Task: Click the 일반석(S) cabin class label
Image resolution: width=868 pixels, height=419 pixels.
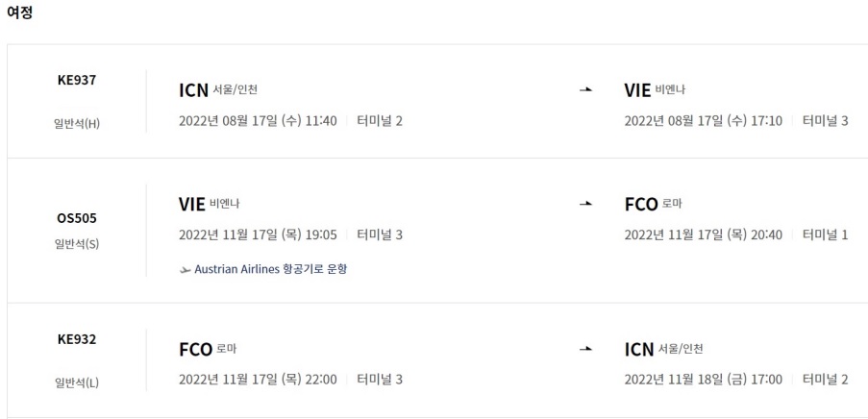Action: click(x=77, y=244)
